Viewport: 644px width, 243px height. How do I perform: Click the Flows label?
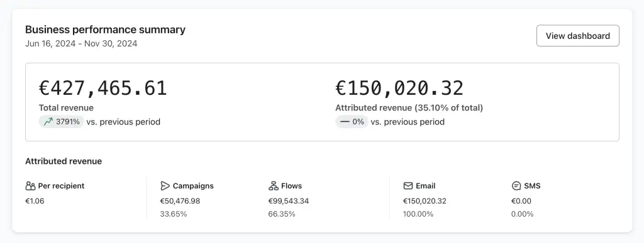click(x=292, y=186)
